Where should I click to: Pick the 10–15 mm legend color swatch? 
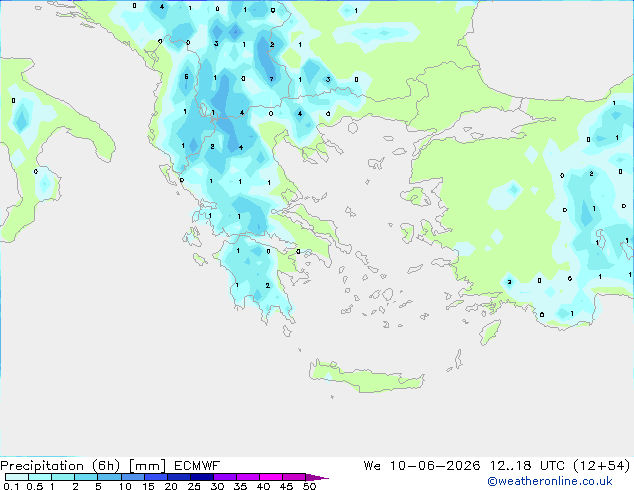(132, 477)
